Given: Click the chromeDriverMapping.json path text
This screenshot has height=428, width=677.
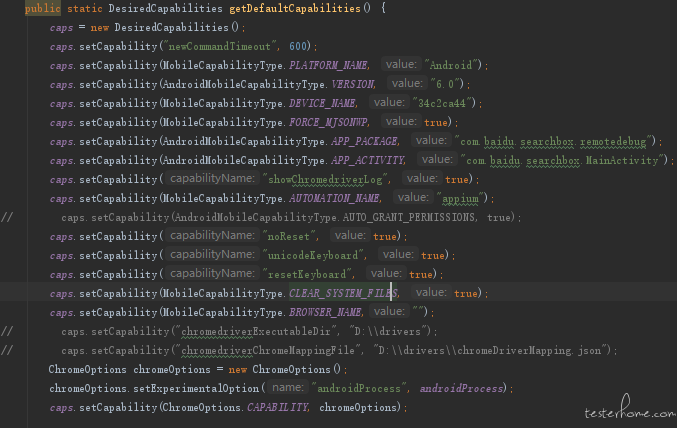Looking at the screenshot, I should (x=529, y=350).
